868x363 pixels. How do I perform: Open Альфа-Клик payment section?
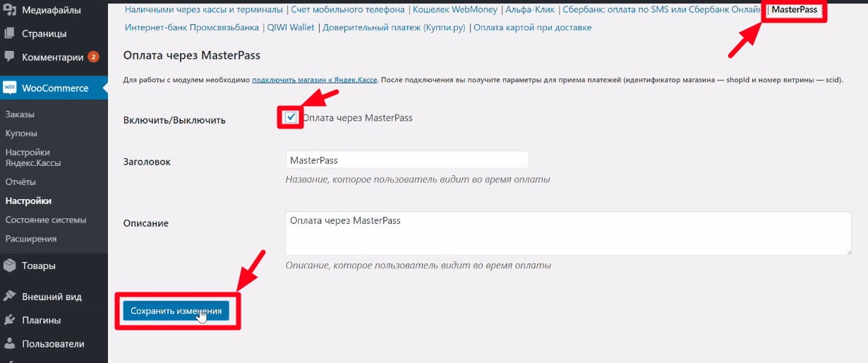(x=530, y=10)
